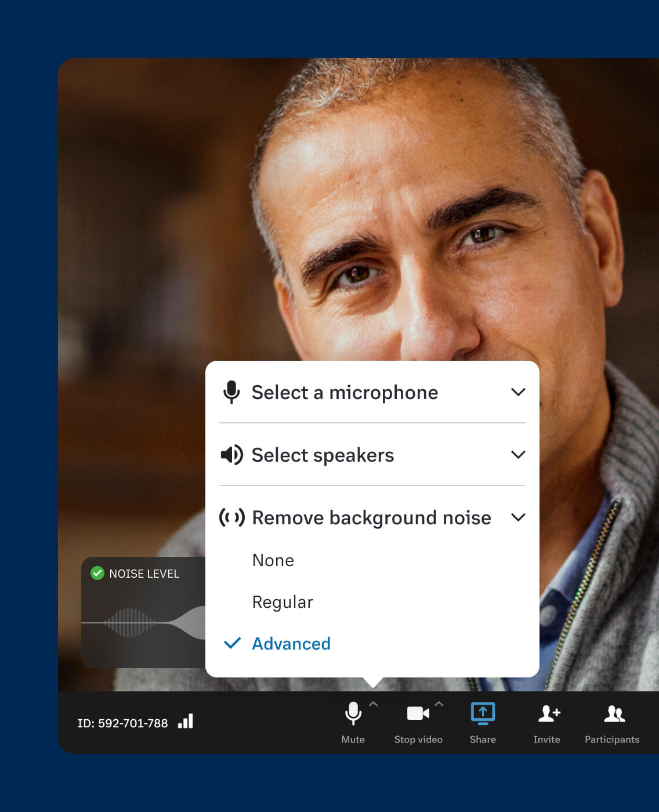This screenshot has height=812, width=659.
Task: Click the Invite participant icon
Action: coord(547,713)
